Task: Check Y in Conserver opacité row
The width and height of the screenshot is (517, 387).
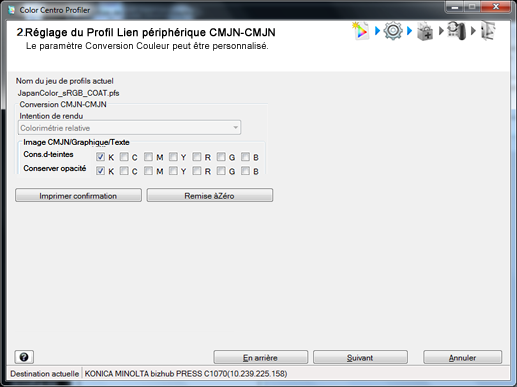Action: coord(173,171)
